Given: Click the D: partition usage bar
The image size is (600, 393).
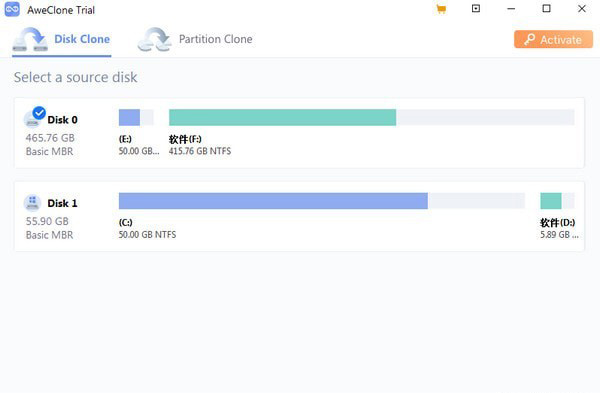Looking at the screenshot, I should pyautogui.click(x=557, y=201).
